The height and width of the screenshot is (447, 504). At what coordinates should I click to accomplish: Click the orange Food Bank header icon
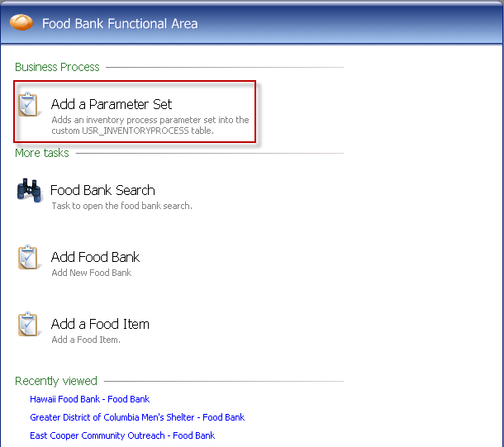tap(21, 23)
